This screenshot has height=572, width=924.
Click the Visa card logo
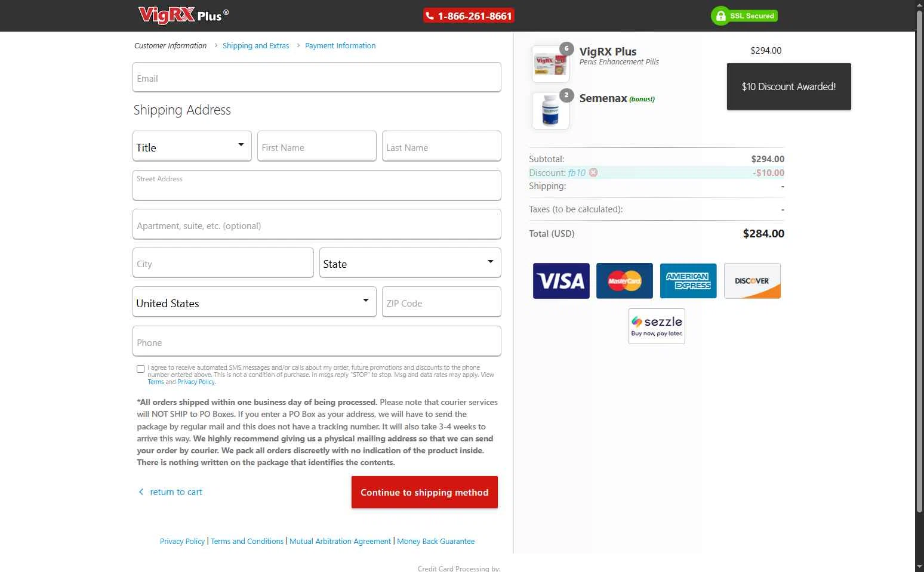[561, 281]
